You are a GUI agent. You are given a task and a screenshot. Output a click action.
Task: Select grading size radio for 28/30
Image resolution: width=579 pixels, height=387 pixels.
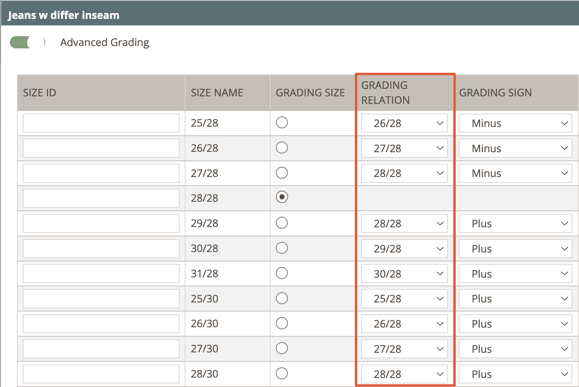[x=282, y=374]
